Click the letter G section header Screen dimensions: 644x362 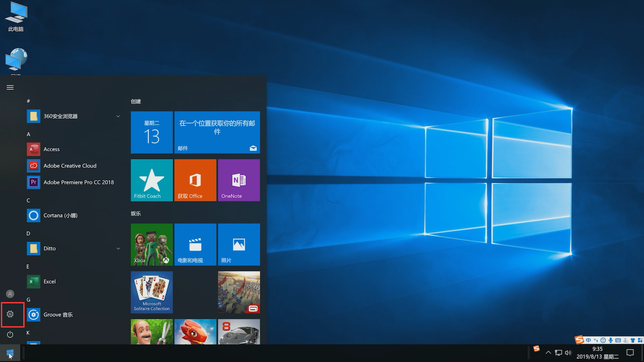pyautogui.click(x=29, y=300)
